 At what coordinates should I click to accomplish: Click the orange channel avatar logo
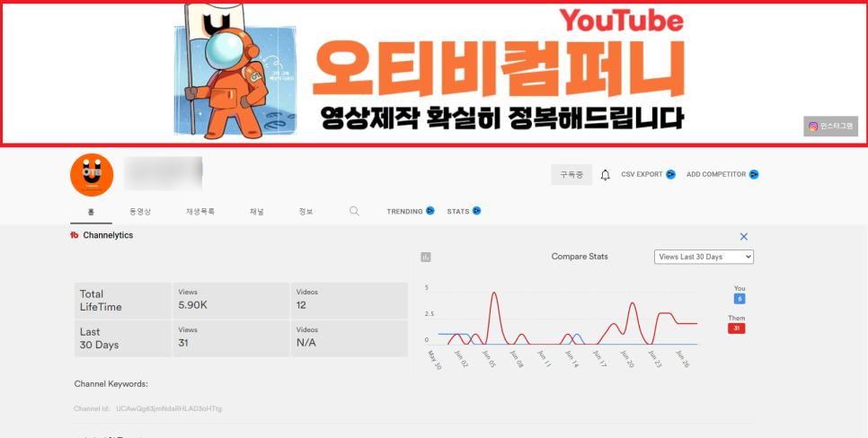[92, 175]
